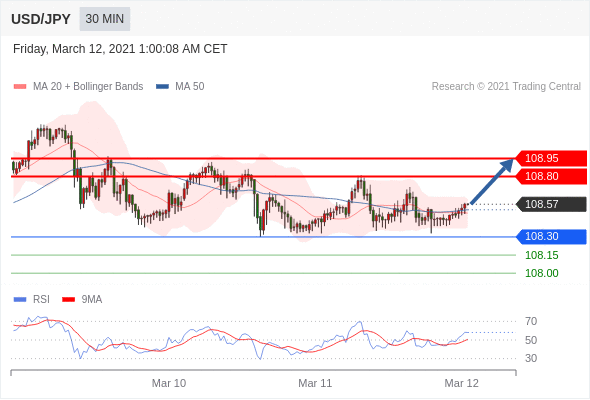The width and height of the screenshot is (590, 400).
Task: Select the 108.30 blue pivot price tag
Action: tap(550, 236)
